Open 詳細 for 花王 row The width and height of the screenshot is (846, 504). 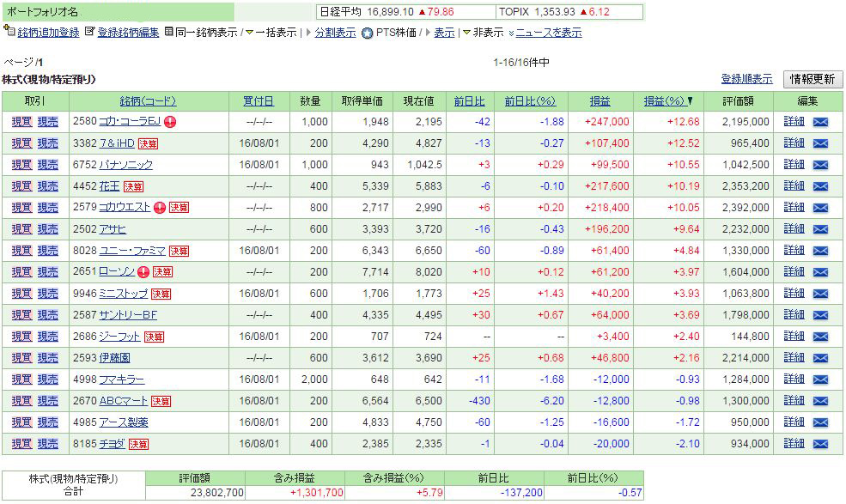[794, 186]
